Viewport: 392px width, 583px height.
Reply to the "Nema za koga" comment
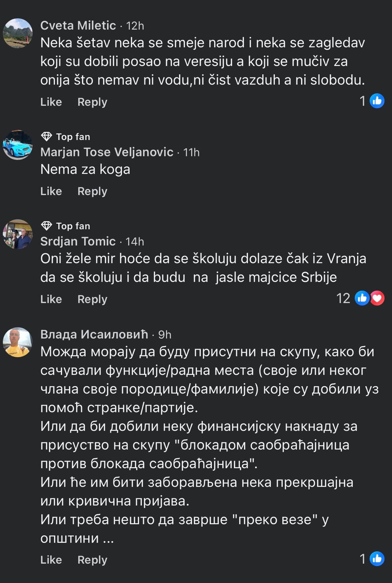click(92, 191)
